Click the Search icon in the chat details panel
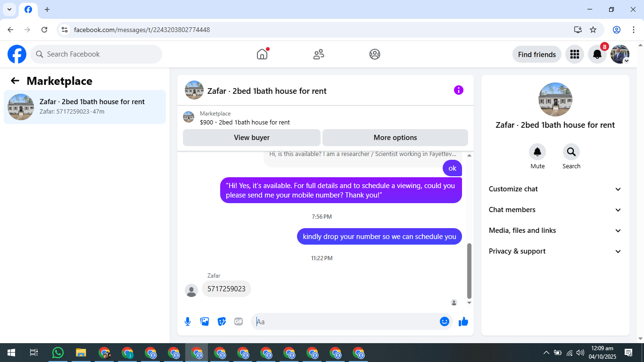The image size is (644, 362). tap(571, 152)
